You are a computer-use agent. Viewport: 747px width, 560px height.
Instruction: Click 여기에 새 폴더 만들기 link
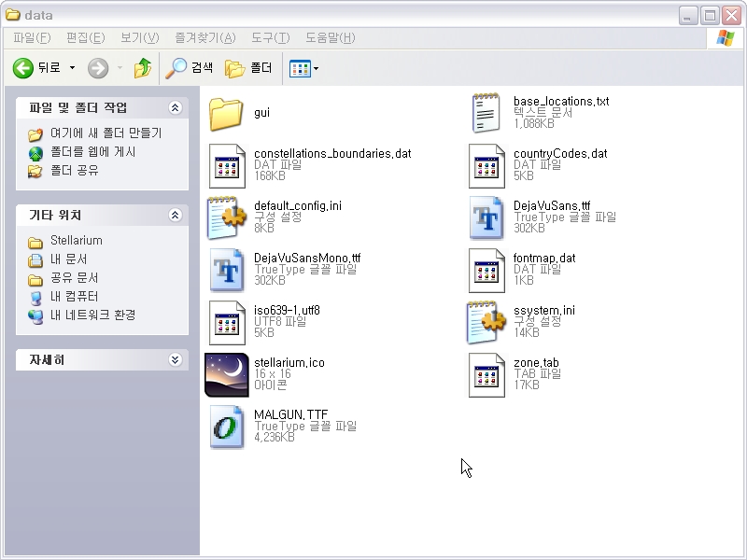[x=106, y=133]
